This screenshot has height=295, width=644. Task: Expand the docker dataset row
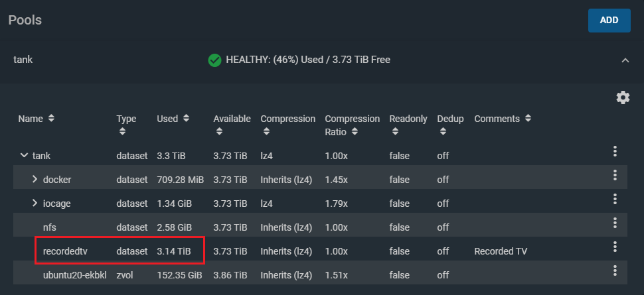[35, 180]
